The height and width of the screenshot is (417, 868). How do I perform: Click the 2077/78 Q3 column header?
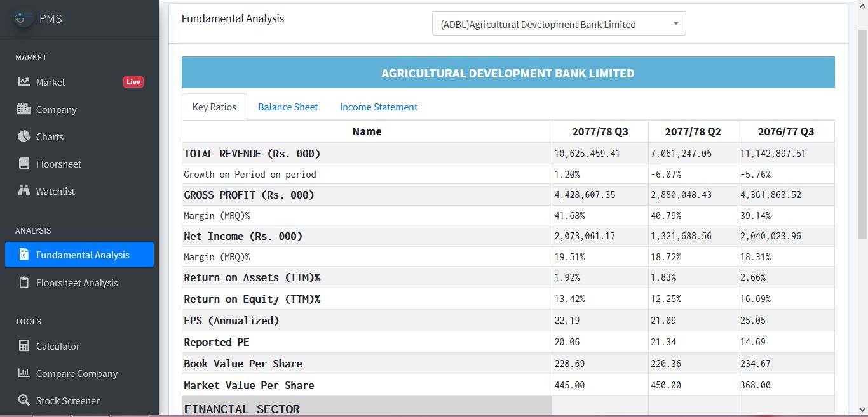point(599,131)
